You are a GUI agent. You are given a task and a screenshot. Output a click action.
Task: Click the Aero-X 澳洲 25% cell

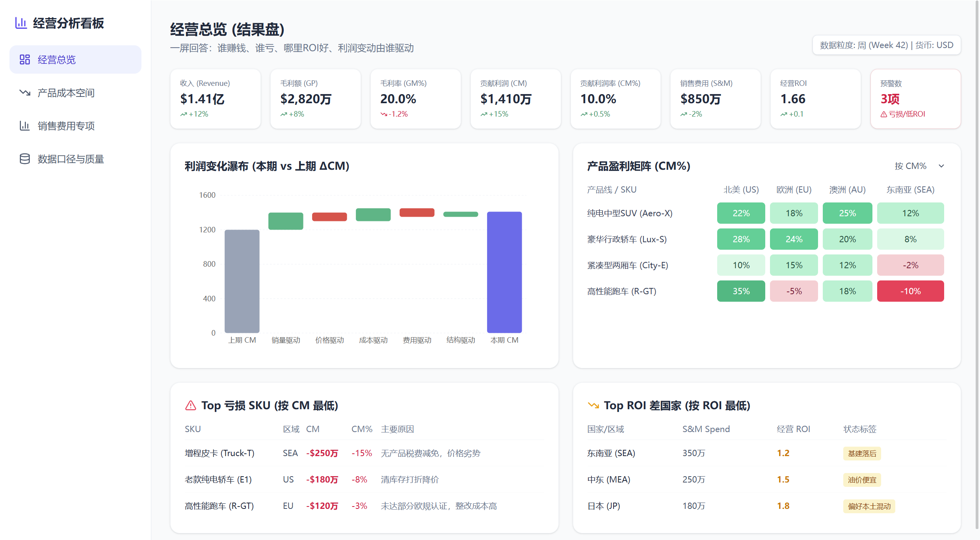(847, 213)
